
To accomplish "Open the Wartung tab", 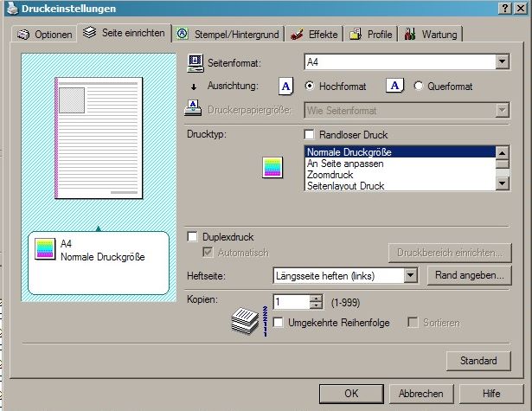I will tap(431, 35).
